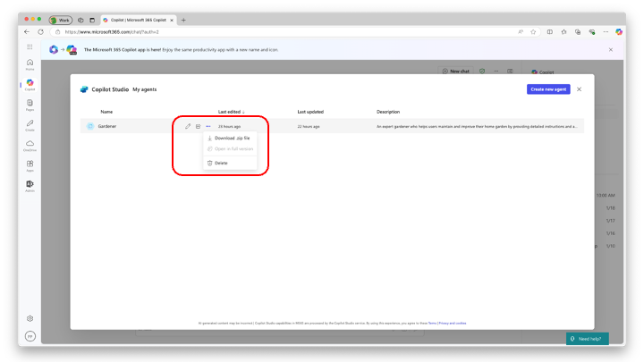Viewport: 644px width, 362px height.
Task: Click the green shield icon by New chat
Action: click(x=482, y=71)
